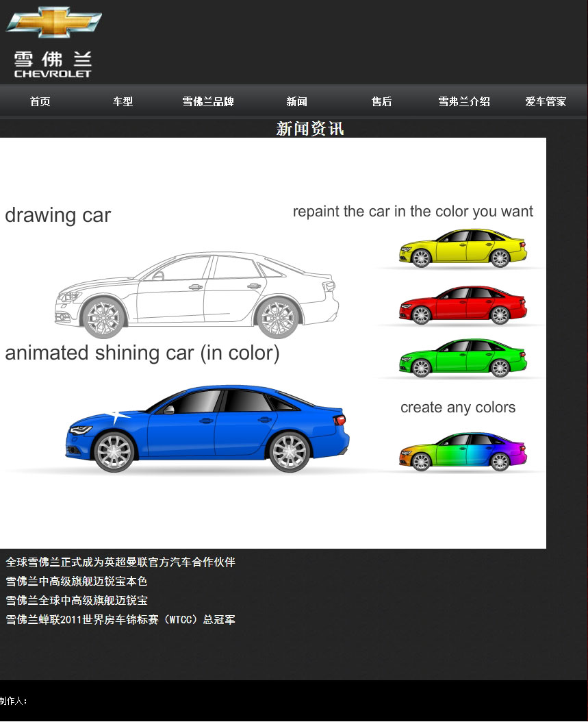Click 'animated shining car (in color)' caption
This screenshot has width=588, height=722.
(x=142, y=353)
